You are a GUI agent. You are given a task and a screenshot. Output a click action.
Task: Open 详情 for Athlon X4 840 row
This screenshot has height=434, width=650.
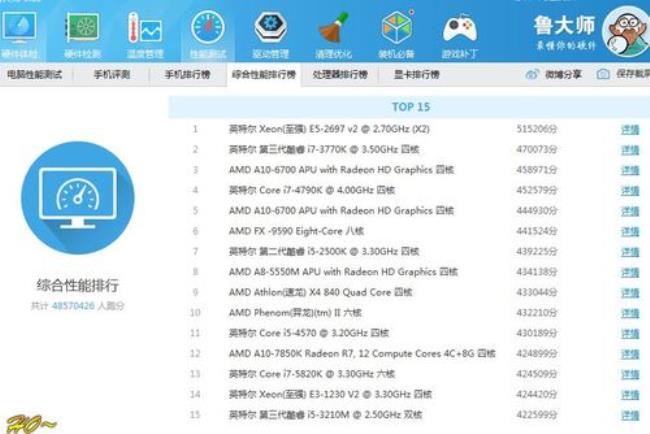click(630, 293)
